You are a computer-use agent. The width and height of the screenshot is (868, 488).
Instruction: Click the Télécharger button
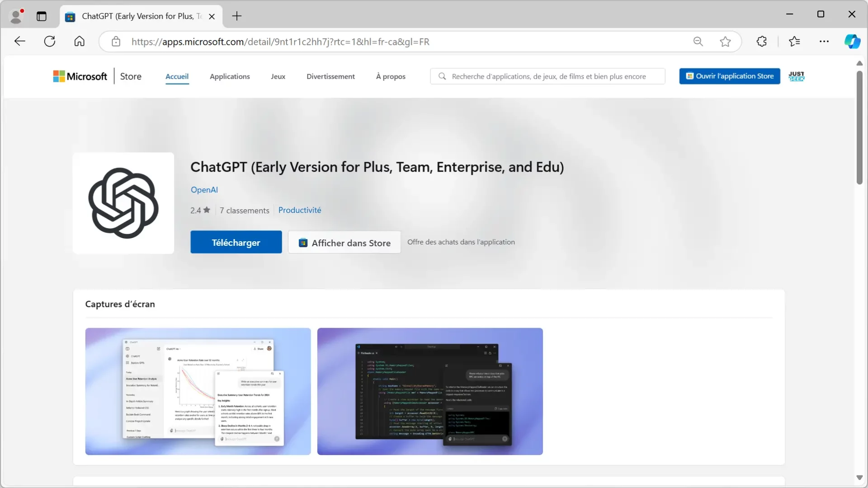click(x=236, y=242)
